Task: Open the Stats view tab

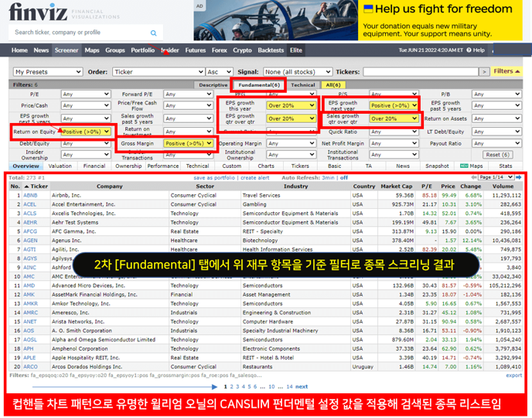Action: [x=506, y=166]
